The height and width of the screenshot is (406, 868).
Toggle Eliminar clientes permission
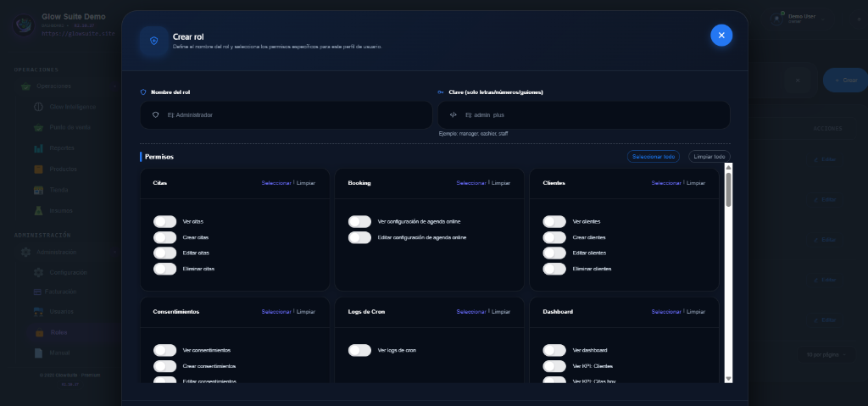point(554,270)
